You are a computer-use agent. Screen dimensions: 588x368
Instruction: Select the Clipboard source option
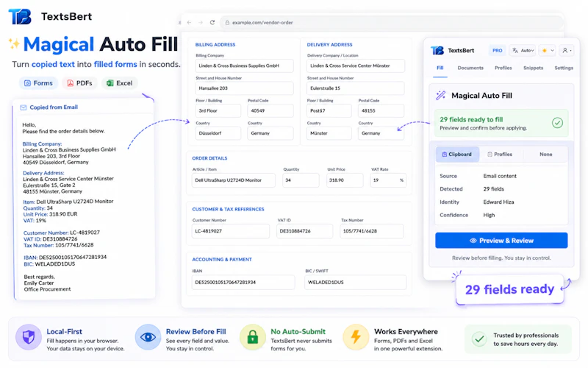pyautogui.click(x=457, y=155)
